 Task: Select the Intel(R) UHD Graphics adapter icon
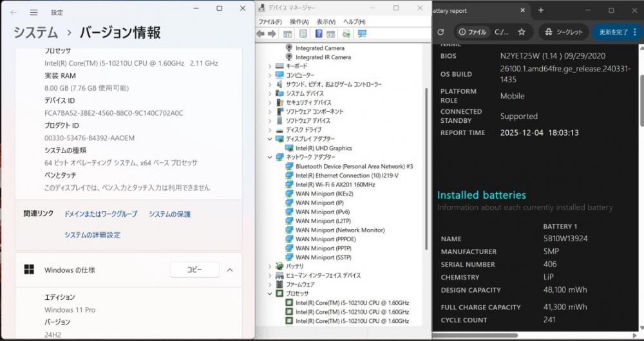coord(289,148)
